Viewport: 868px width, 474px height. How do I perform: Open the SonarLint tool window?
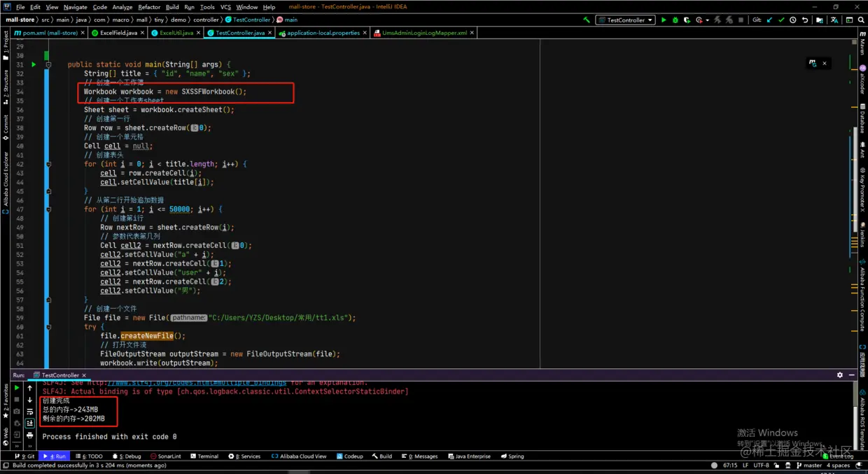click(166, 456)
